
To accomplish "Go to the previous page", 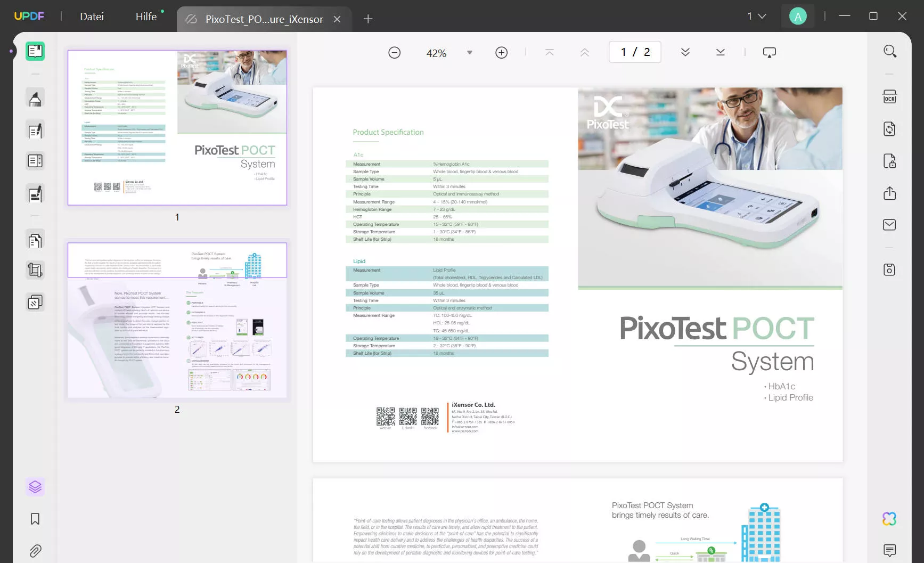I will point(585,52).
